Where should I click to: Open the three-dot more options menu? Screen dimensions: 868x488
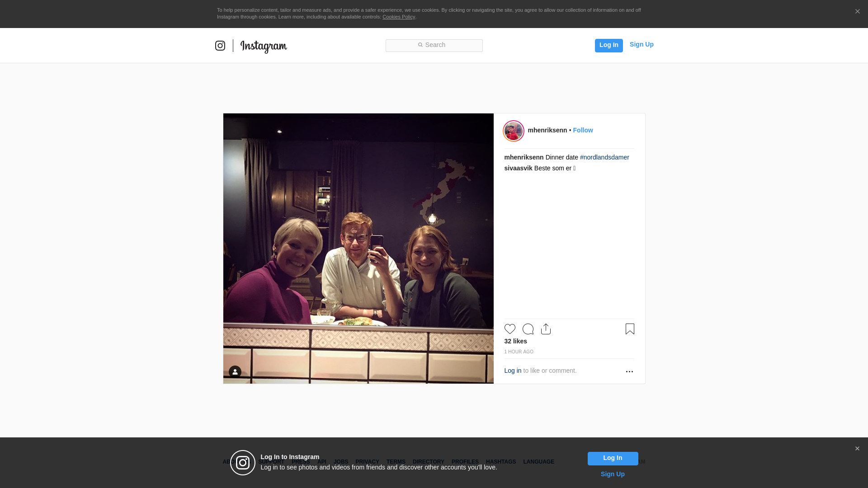[629, 371]
